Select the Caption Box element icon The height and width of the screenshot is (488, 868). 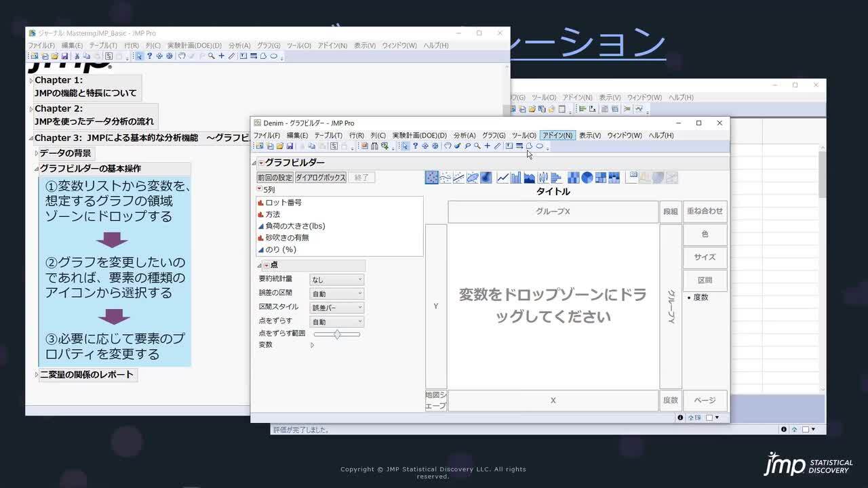[x=632, y=178]
